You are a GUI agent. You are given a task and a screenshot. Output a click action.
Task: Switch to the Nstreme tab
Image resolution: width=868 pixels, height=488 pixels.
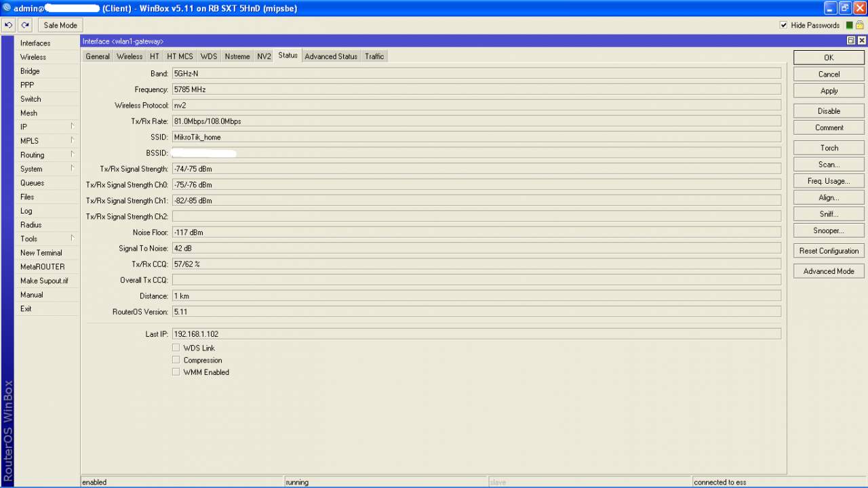point(237,56)
